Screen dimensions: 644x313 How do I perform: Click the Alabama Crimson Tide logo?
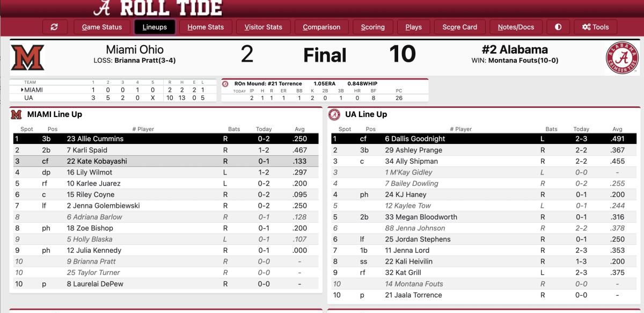point(623,57)
